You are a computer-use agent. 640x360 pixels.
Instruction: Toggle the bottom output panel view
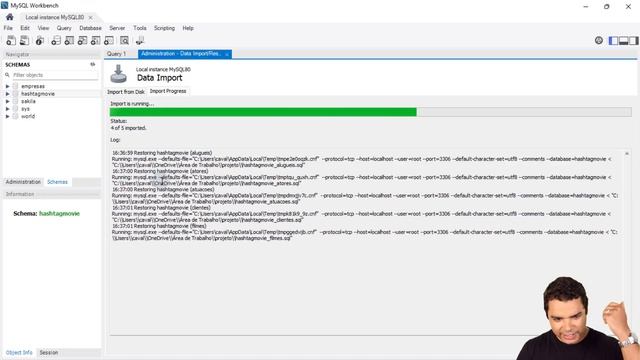point(623,40)
